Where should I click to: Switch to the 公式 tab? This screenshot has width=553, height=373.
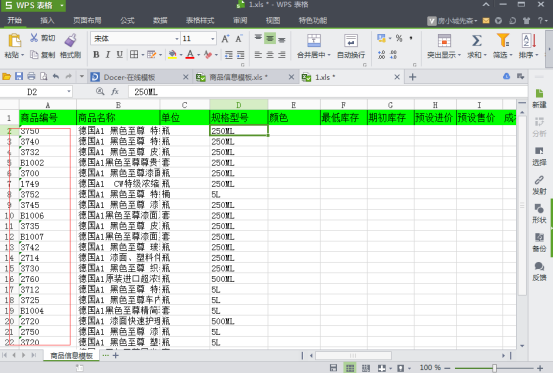[127, 20]
